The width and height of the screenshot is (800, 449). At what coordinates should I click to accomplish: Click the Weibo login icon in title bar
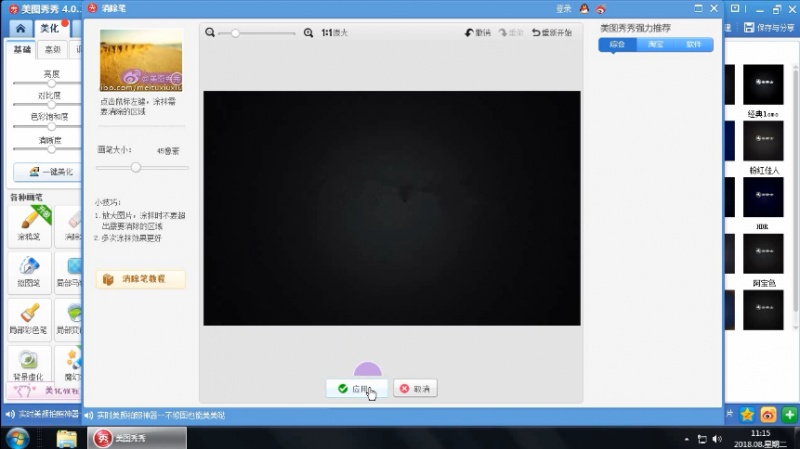[x=601, y=9]
